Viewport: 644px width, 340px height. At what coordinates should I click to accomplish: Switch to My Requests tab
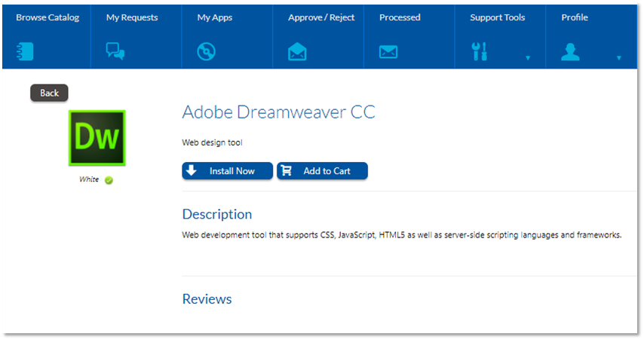click(132, 17)
